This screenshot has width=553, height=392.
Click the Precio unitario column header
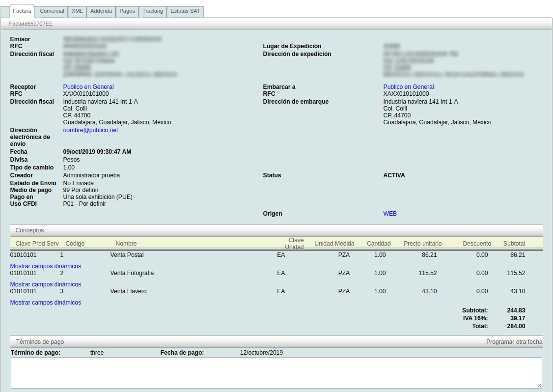[422, 244]
